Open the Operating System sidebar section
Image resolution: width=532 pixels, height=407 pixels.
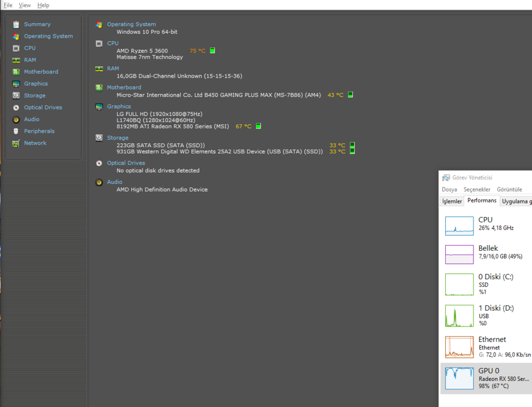(48, 36)
